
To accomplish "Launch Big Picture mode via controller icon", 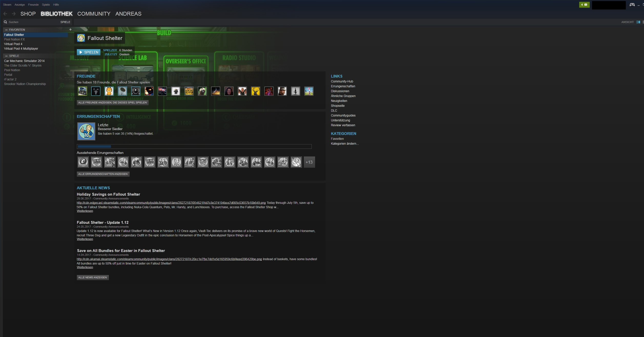I will coord(632,5).
